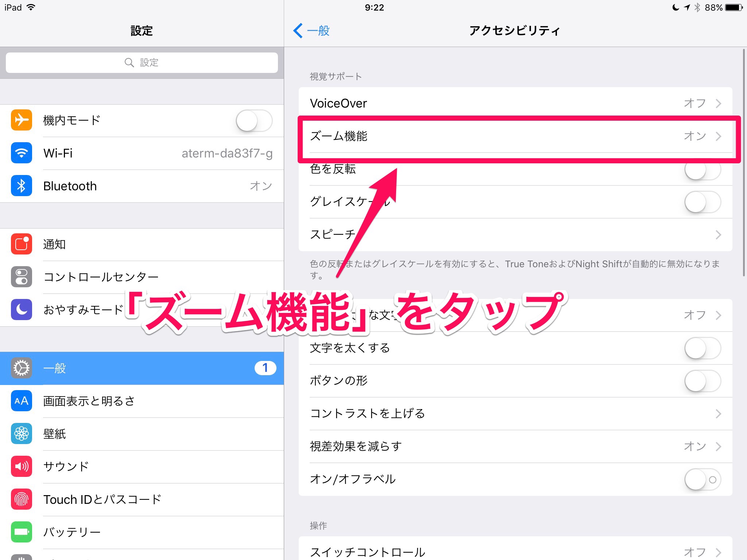Tap the Settings search field
Viewport: 747px width, 560px height.
pyautogui.click(x=142, y=63)
